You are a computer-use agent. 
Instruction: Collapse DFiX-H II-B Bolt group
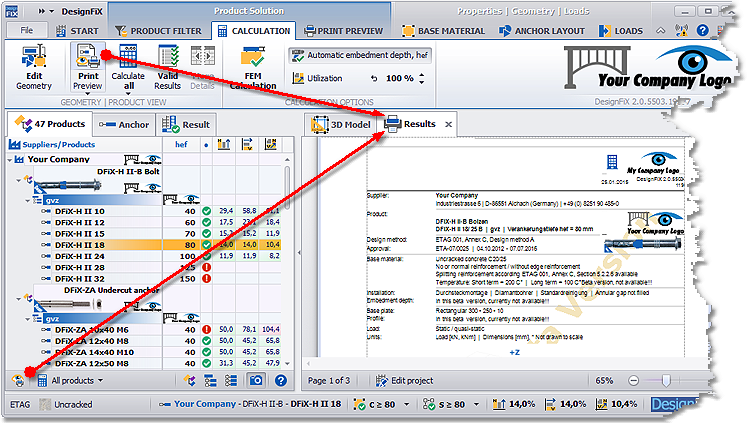coord(19,180)
